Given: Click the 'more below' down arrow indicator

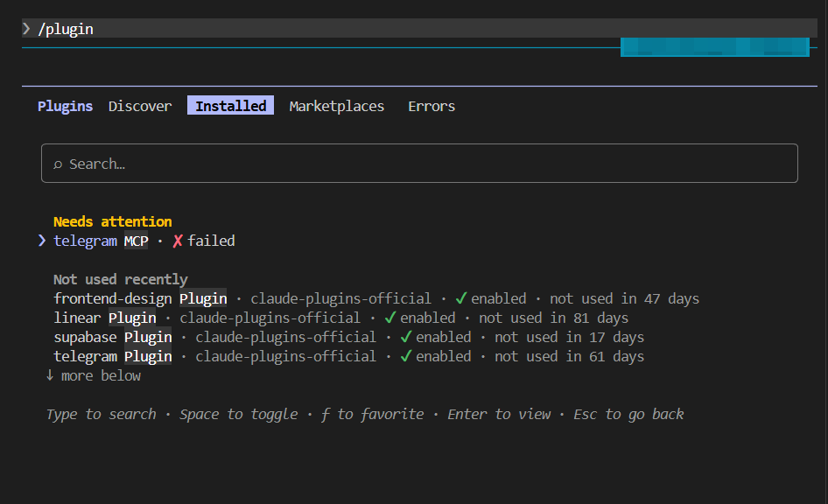Looking at the screenshot, I should [x=50, y=375].
